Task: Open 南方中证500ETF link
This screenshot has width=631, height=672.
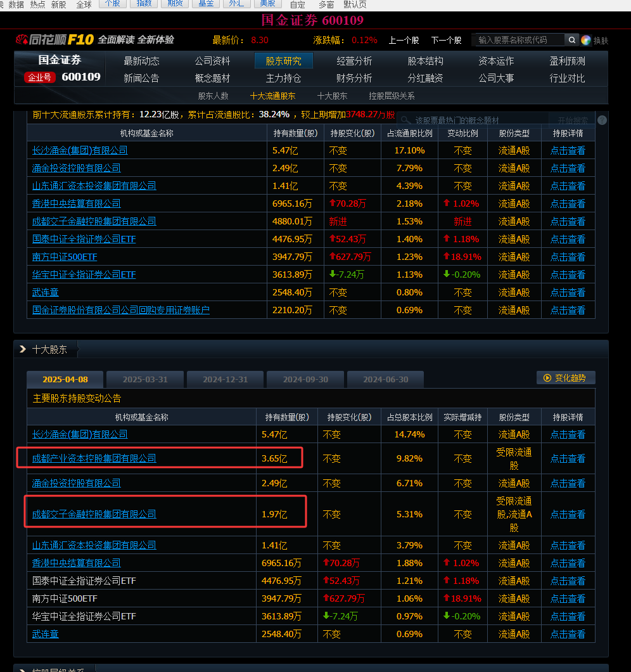Action: (x=65, y=257)
